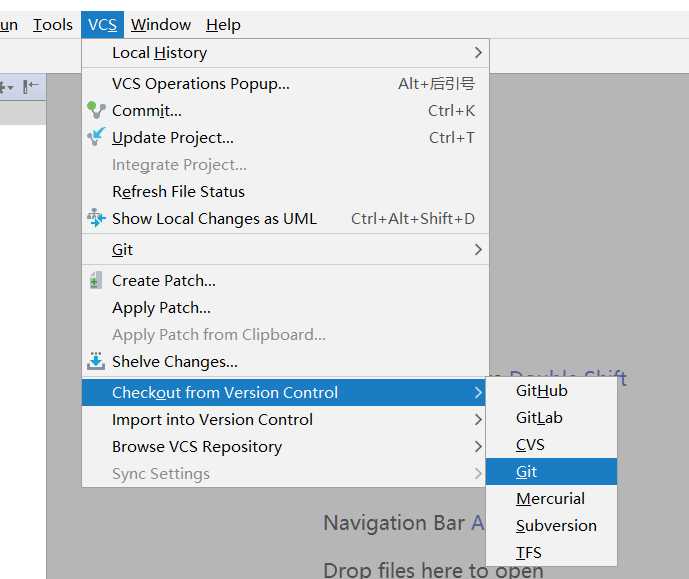Click the Update Project arrow icon
The image size is (689, 579).
pos(96,137)
